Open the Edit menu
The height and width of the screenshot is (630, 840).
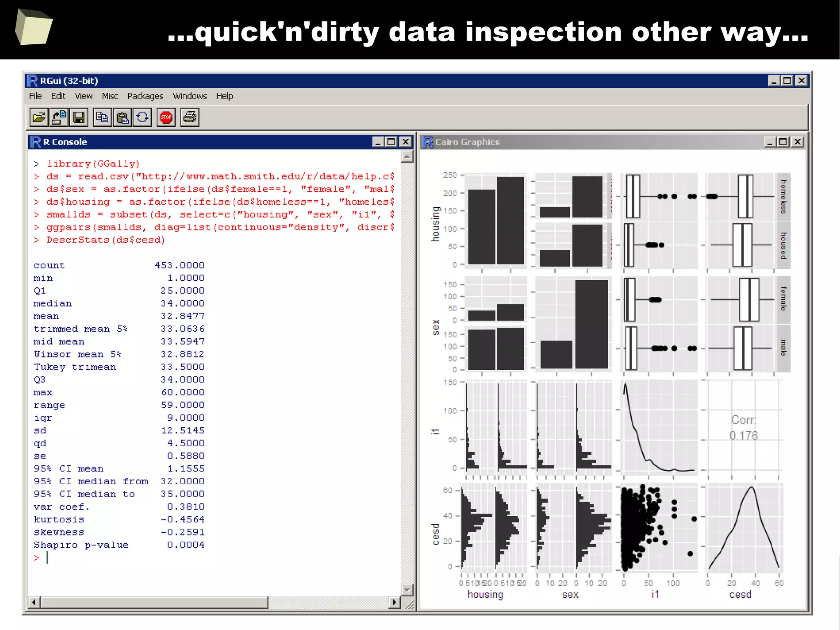tap(58, 96)
